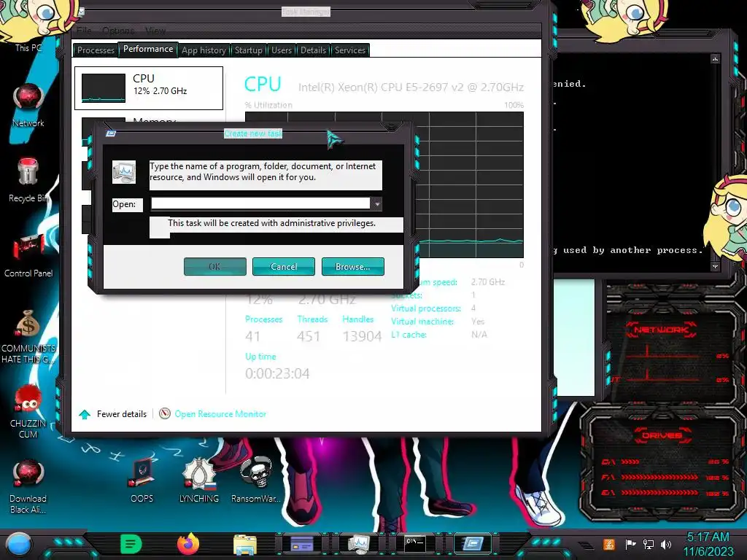747x560 pixels.
Task: Open the network status tray icon
Action: [648, 544]
